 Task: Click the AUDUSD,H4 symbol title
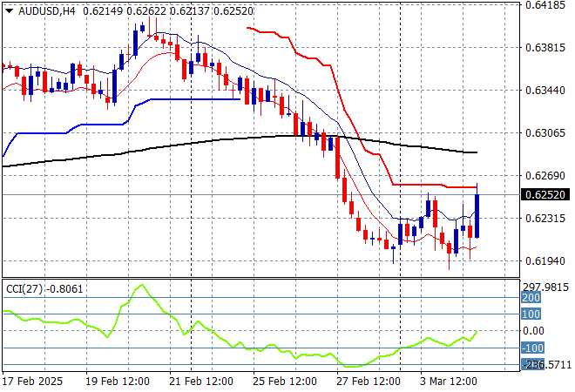44,10
